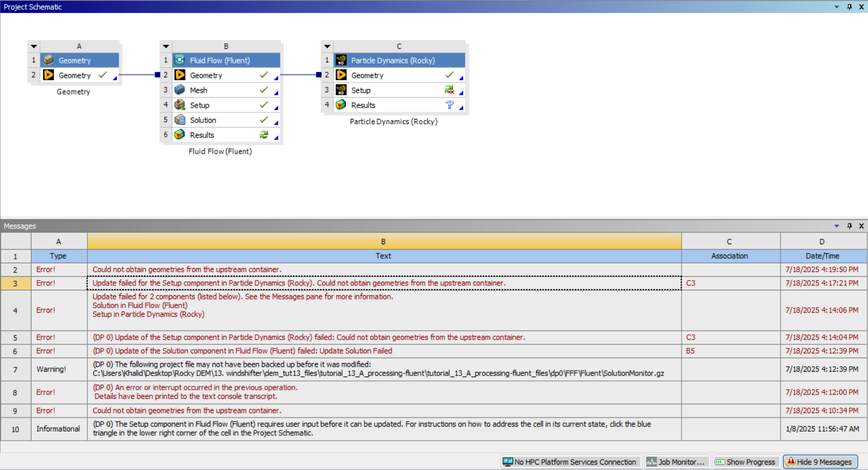This screenshot has width=868, height=470.
Task: Click the up-to-date check mark on Mesh cell
Action: tap(264, 90)
